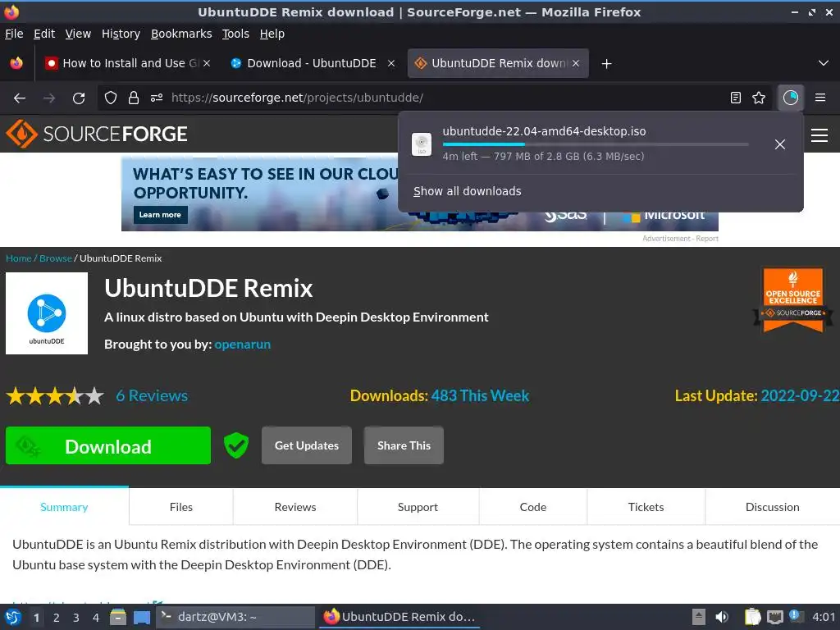Select the Discussion project tab
This screenshot has width=840, height=630.
tap(773, 507)
